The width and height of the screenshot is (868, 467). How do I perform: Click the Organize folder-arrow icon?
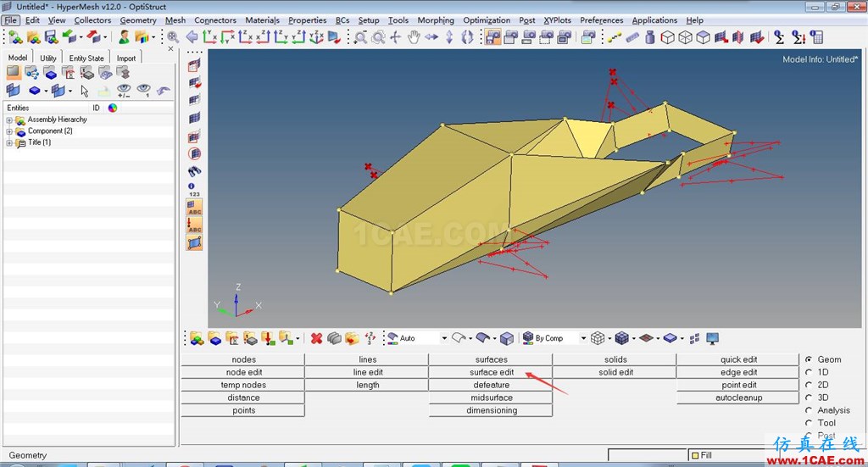pos(352,338)
